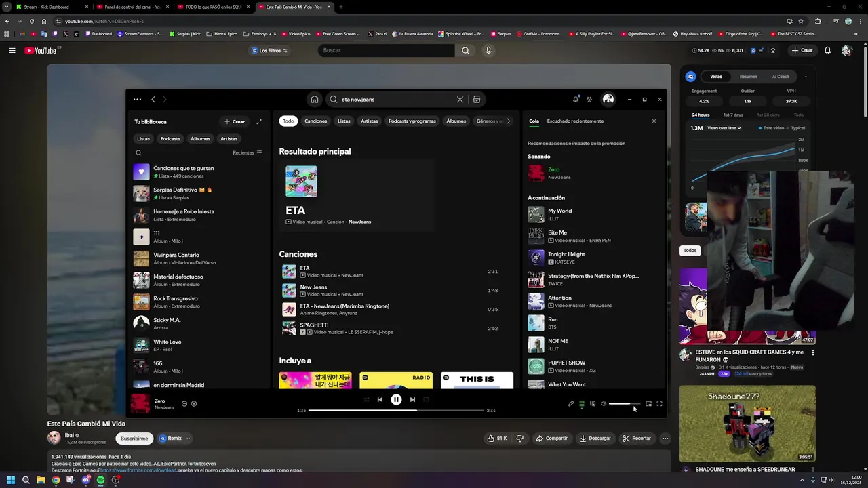Open Spotify friend activity icon
The height and width of the screenshot is (488, 868).
coord(589,99)
